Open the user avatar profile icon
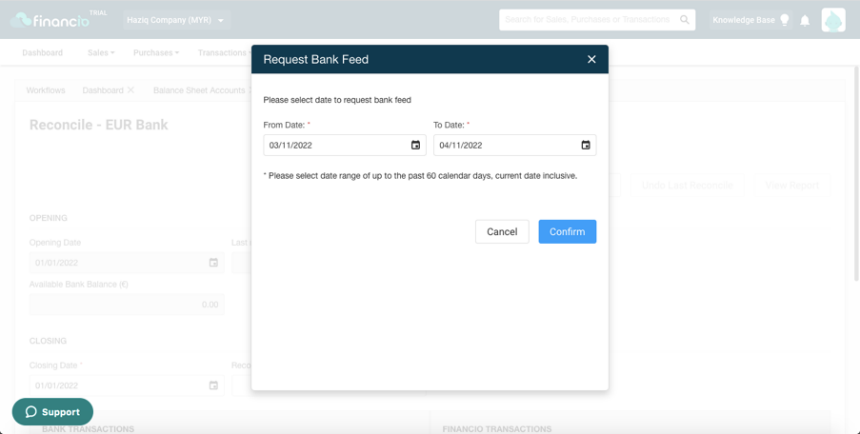The height and width of the screenshot is (434, 860). 833,20
